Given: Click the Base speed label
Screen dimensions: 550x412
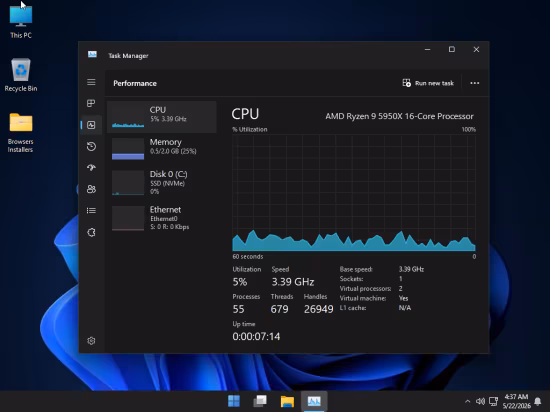Looking at the screenshot, I should pyautogui.click(x=356, y=269).
